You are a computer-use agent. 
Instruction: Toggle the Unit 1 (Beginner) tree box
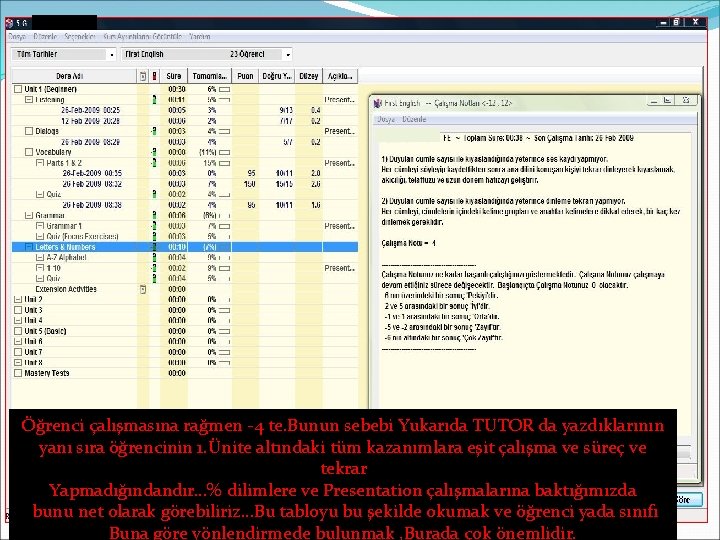(18, 89)
